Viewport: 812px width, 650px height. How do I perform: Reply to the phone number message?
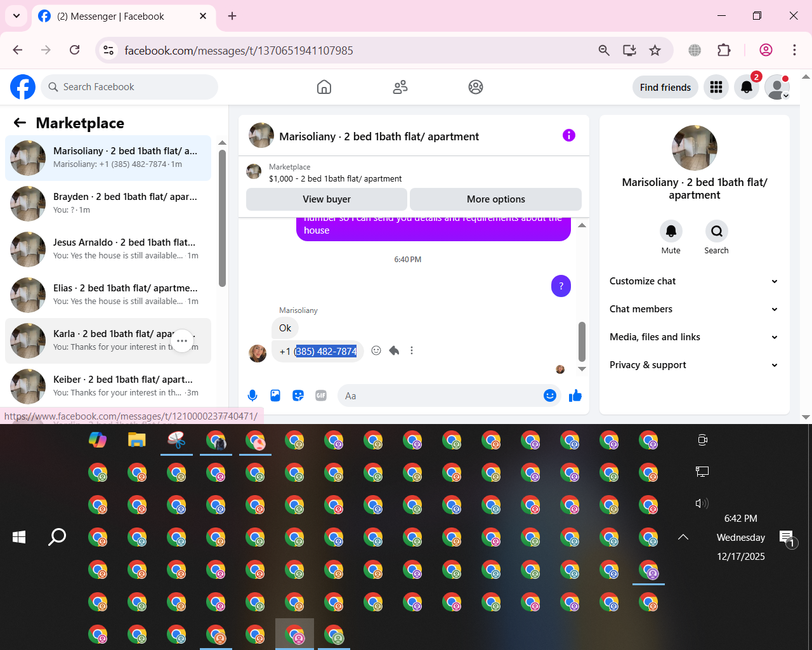[x=394, y=350]
